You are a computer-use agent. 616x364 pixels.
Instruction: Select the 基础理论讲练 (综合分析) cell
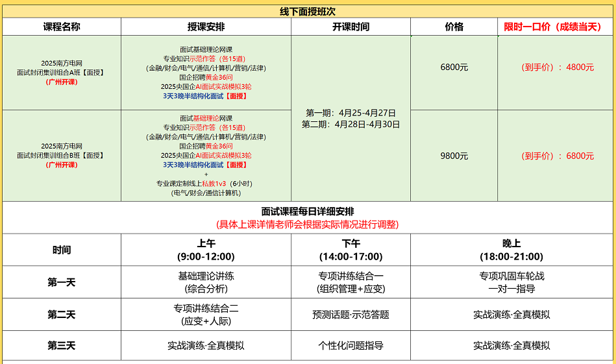(x=206, y=282)
